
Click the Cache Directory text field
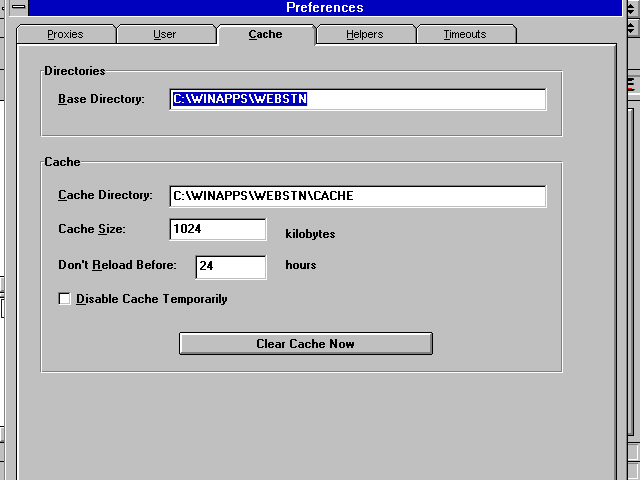(358, 196)
